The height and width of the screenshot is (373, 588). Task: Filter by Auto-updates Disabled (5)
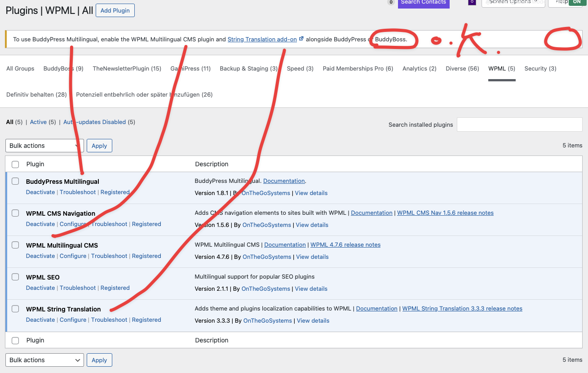click(x=99, y=122)
